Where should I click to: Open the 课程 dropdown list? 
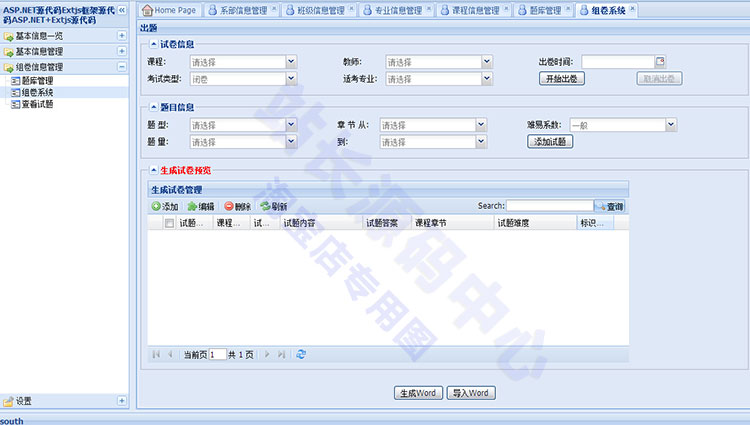coord(291,62)
